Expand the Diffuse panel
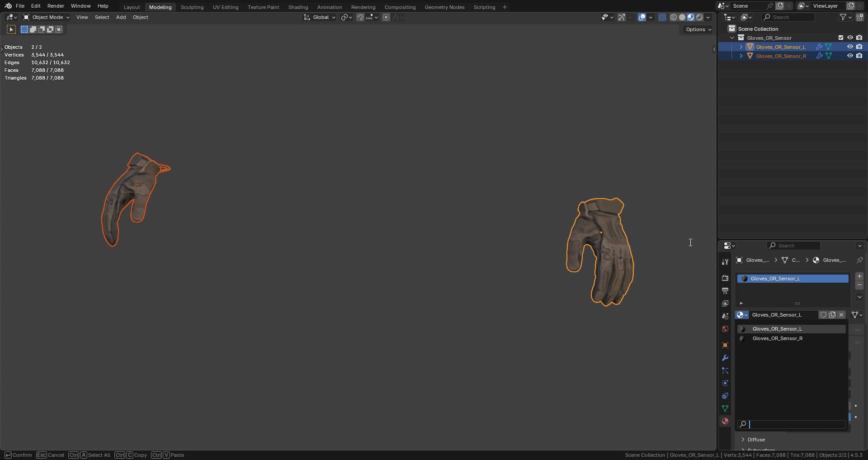 [x=756, y=440]
